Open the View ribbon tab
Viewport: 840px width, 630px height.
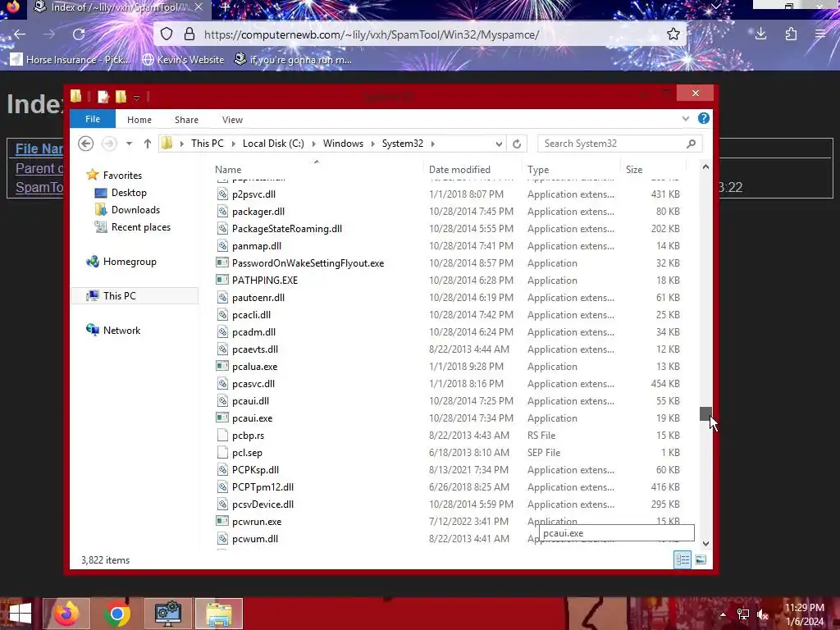click(232, 120)
